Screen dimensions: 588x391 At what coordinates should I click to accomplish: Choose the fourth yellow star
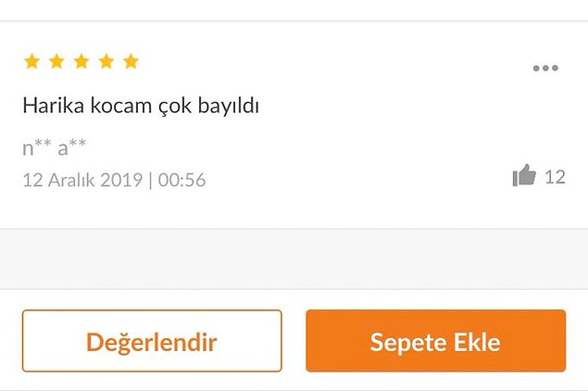tap(106, 61)
